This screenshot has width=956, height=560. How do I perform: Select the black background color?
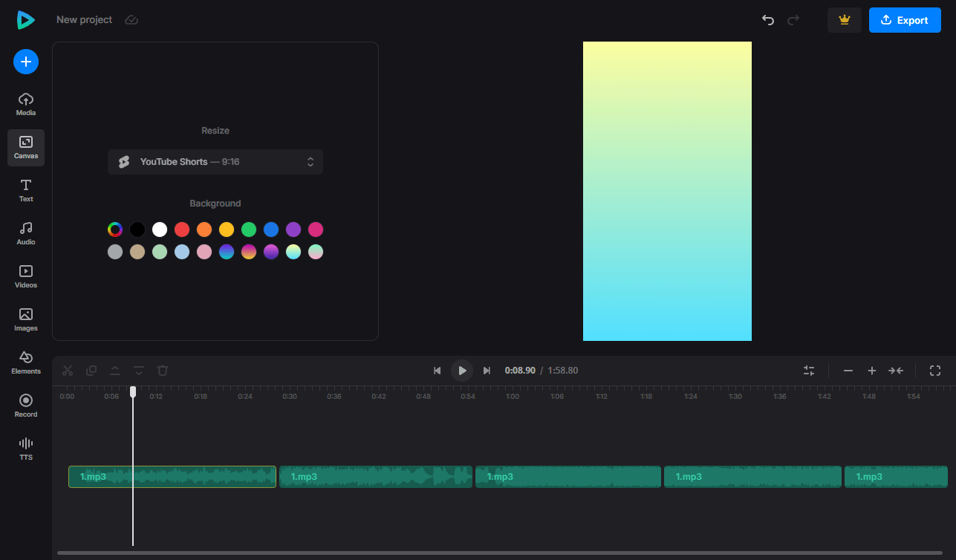137,229
